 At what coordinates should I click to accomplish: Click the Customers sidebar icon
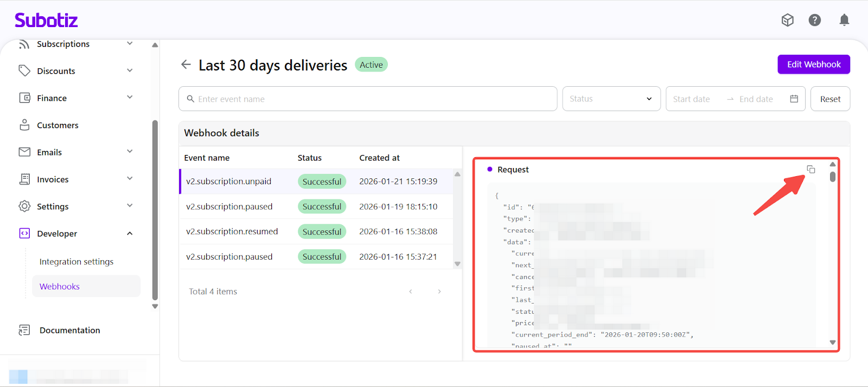[x=24, y=125]
